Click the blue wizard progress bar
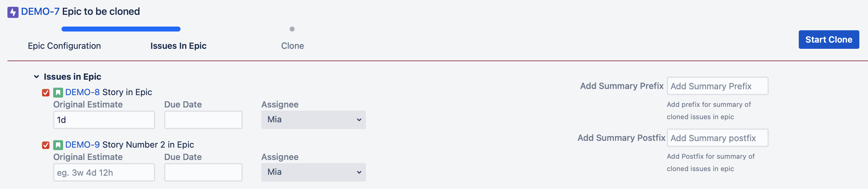Screen dimensions: 868x189 tap(121, 29)
